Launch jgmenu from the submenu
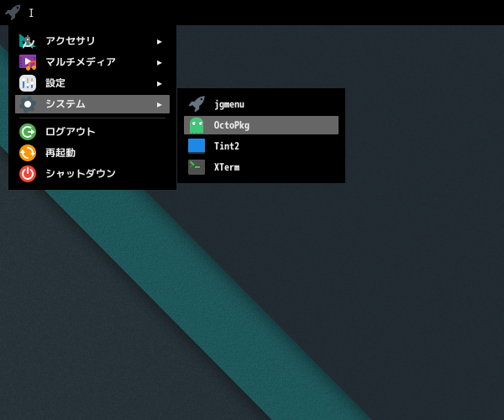 (261, 104)
